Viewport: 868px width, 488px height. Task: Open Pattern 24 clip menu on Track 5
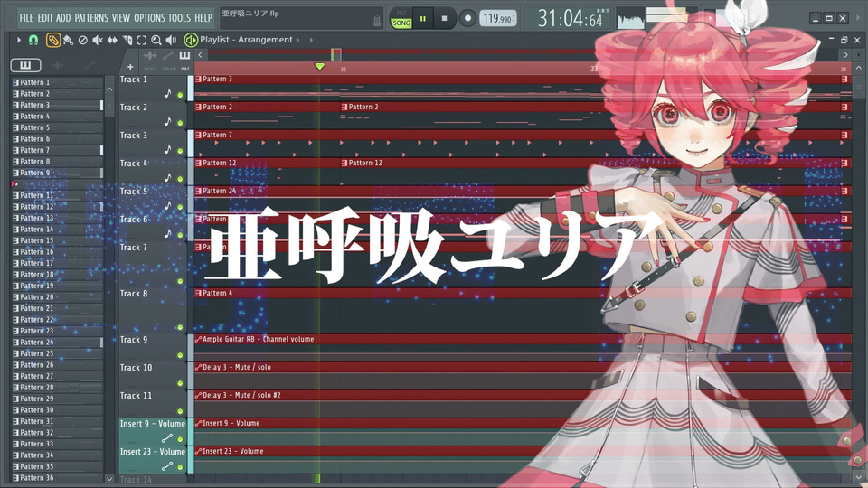(x=198, y=191)
